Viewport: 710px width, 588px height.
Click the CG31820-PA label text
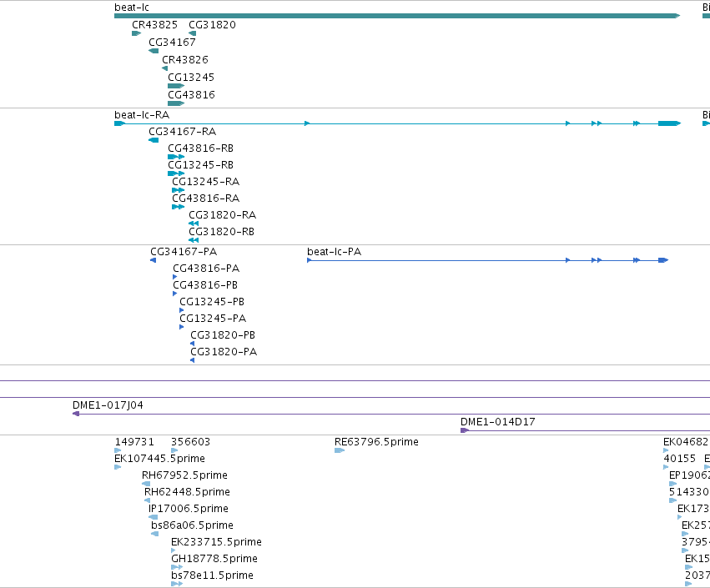(224, 352)
